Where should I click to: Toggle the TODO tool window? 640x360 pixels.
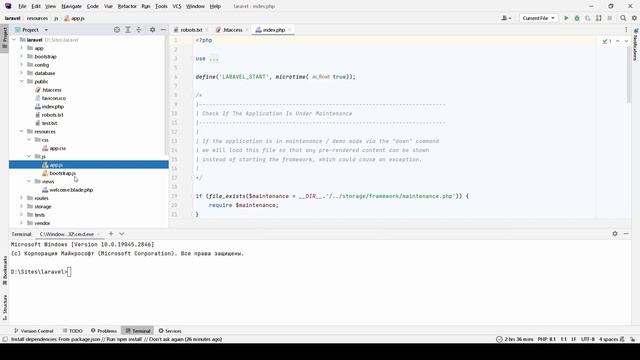click(73, 331)
